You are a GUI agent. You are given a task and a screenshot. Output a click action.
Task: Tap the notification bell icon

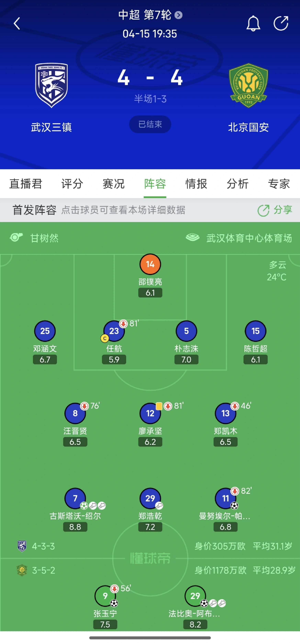tap(253, 24)
